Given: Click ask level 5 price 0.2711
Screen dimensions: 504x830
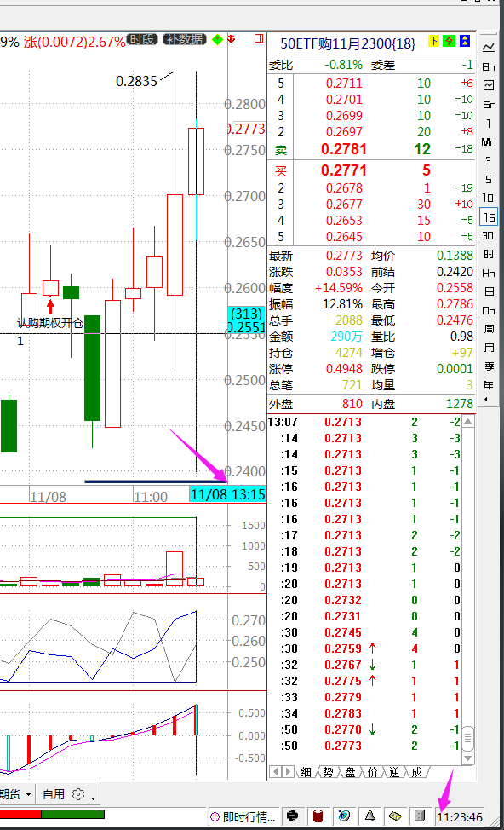Looking at the screenshot, I should tap(344, 84).
